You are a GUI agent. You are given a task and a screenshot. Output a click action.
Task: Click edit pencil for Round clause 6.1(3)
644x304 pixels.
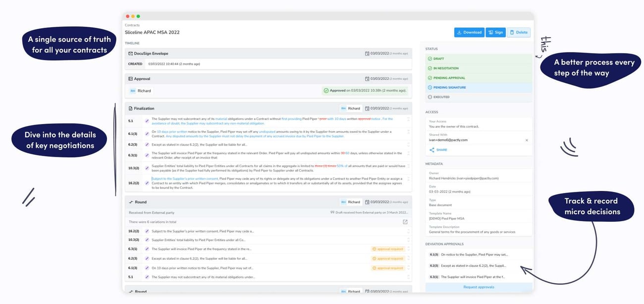pyautogui.click(x=147, y=268)
